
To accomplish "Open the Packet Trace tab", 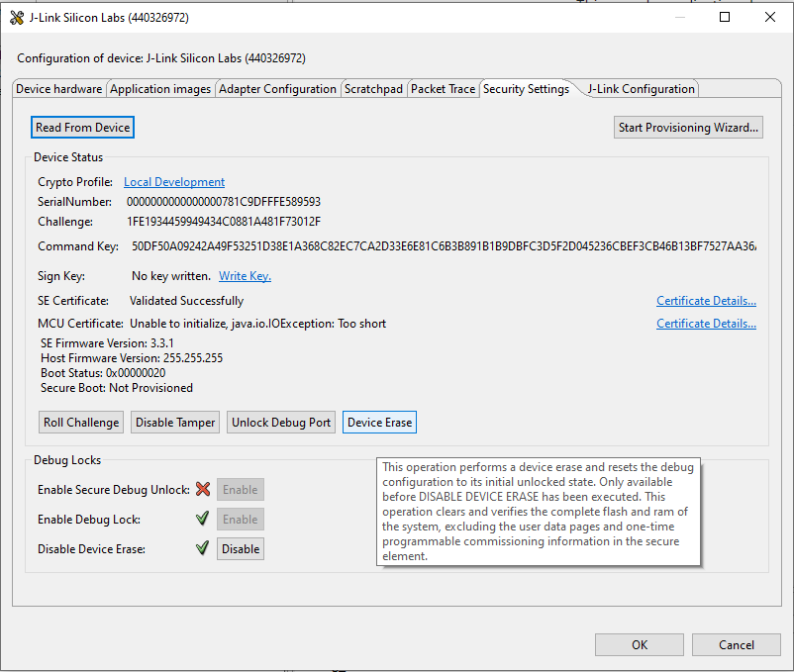I will click(x=443, y=89).
